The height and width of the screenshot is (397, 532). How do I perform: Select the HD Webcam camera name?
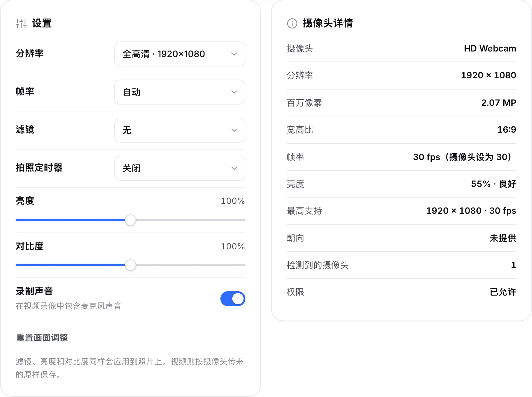coord(490,48)
